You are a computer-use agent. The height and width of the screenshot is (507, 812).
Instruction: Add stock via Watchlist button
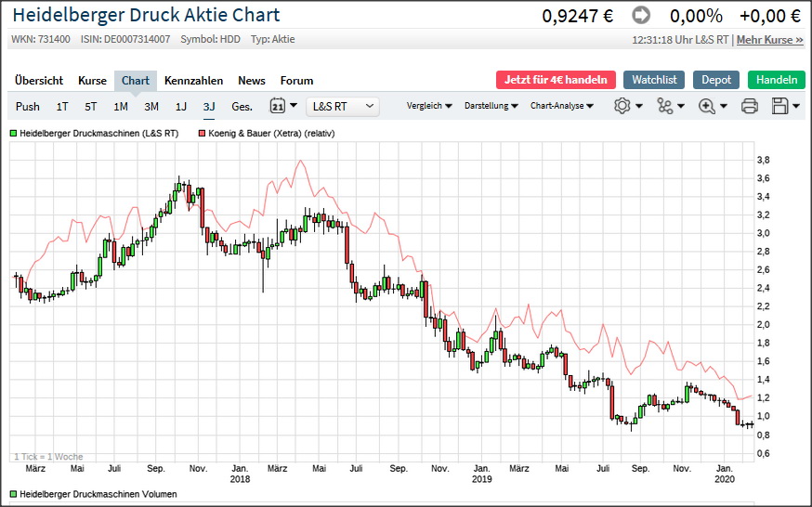pos(654,80)
